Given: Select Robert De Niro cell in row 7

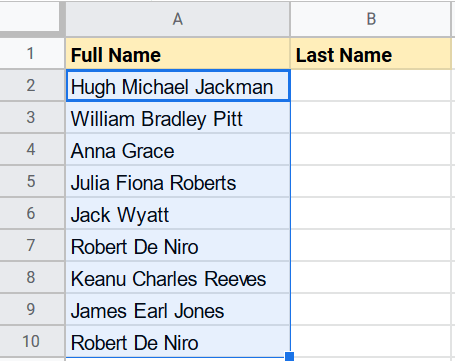Looking at the screenshot, I should (x=178, y=245).
